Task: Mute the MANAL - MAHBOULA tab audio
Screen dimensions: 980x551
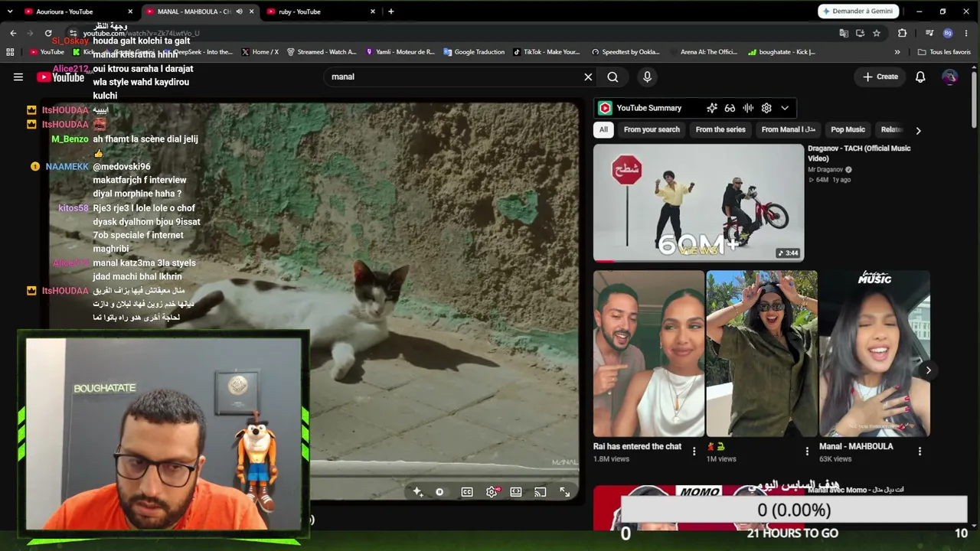Action: tap(239, 11)
